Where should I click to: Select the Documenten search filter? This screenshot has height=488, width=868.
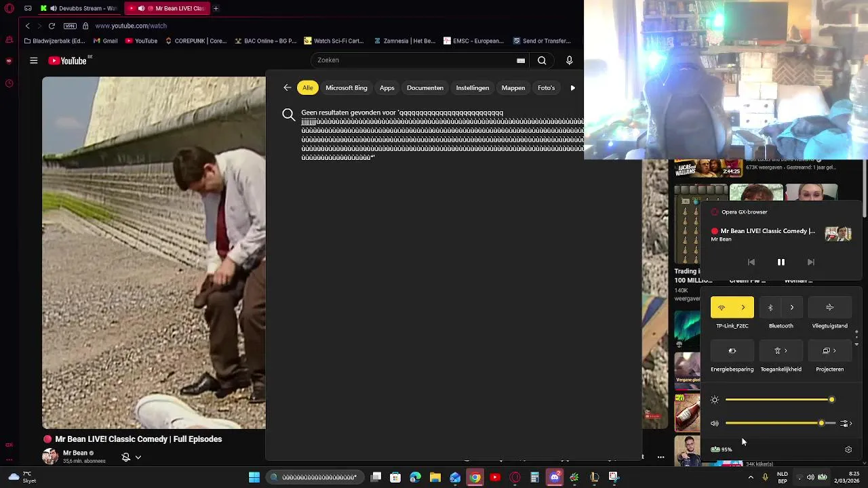point(425,87)
